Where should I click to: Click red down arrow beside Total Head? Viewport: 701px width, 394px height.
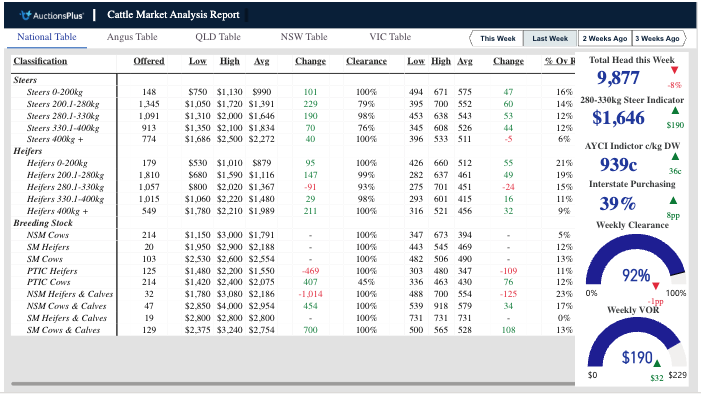(675, 70)
